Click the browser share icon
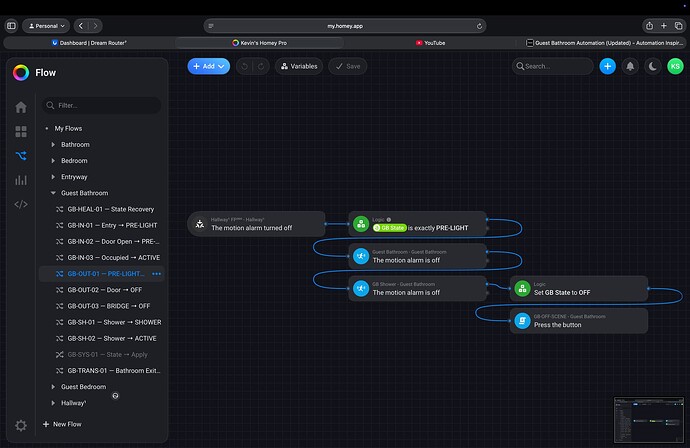Screen dimensions: 690x448 (650, 26)
